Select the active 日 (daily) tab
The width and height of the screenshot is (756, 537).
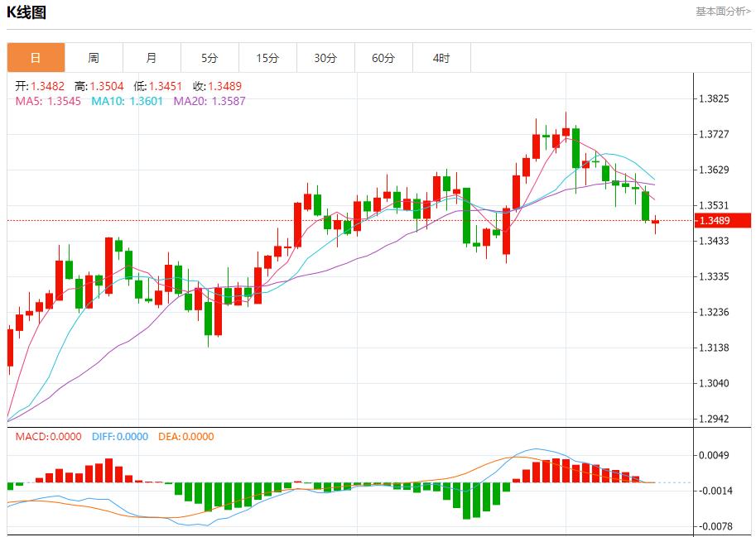pos(36,58)
